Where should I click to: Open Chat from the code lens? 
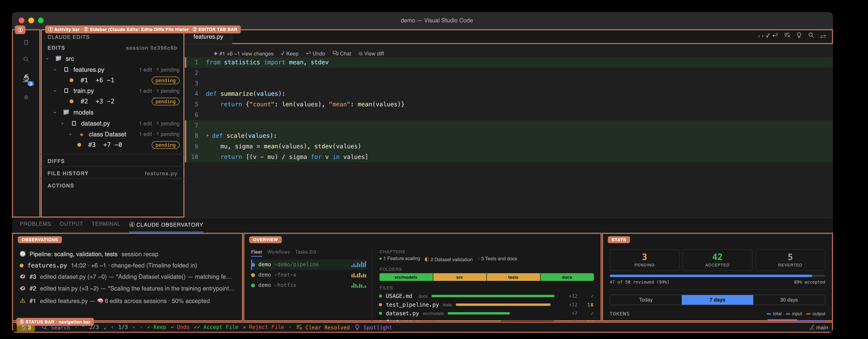(342, 54)
